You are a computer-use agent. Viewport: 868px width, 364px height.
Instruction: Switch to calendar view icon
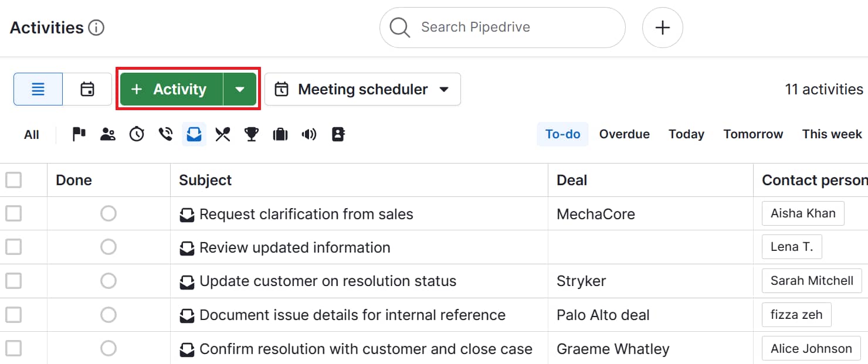[x=86, y=89]
